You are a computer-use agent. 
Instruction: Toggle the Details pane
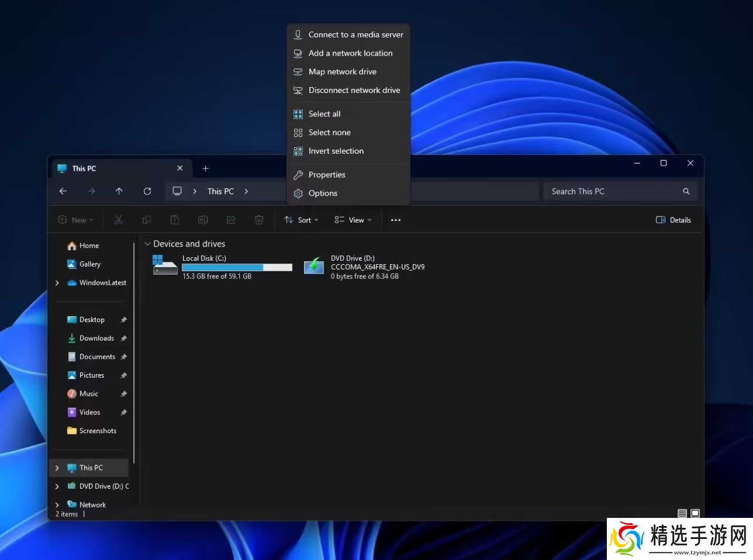tap(673, 220)
